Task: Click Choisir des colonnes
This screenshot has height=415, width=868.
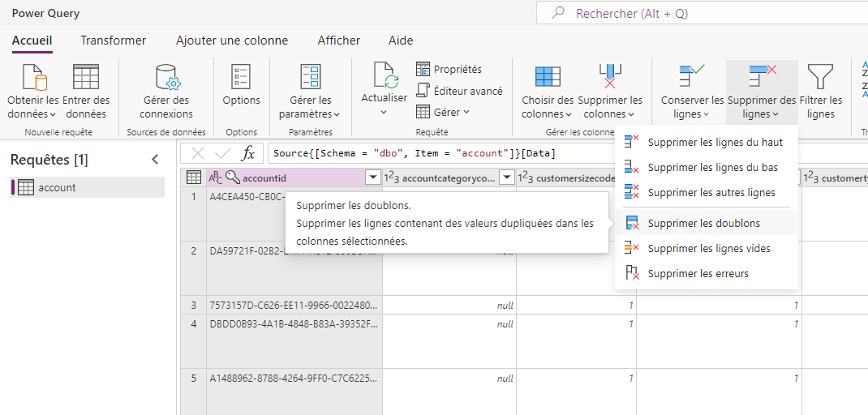Action: click(x=548, y=92)
